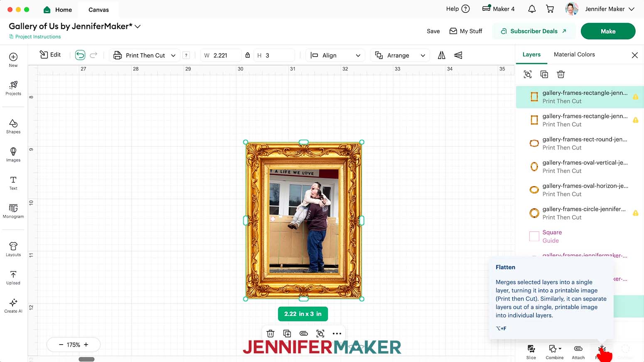Click the Edit button in the toolbar
This screenshot has height=362, width=644.
50,55
